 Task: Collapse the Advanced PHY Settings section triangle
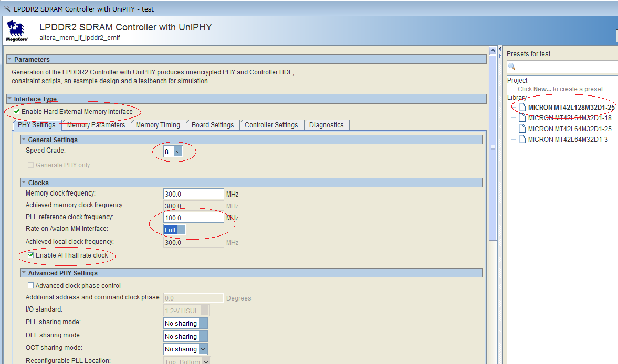24,272
